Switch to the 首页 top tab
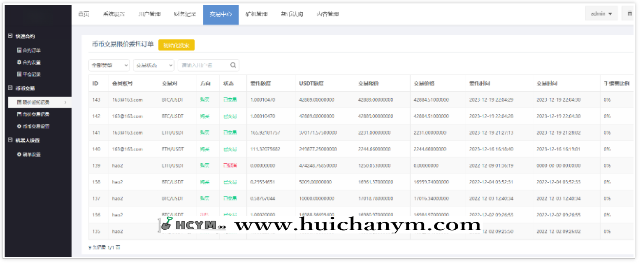This screenshot has width=644, height=265. pos(84,14)
